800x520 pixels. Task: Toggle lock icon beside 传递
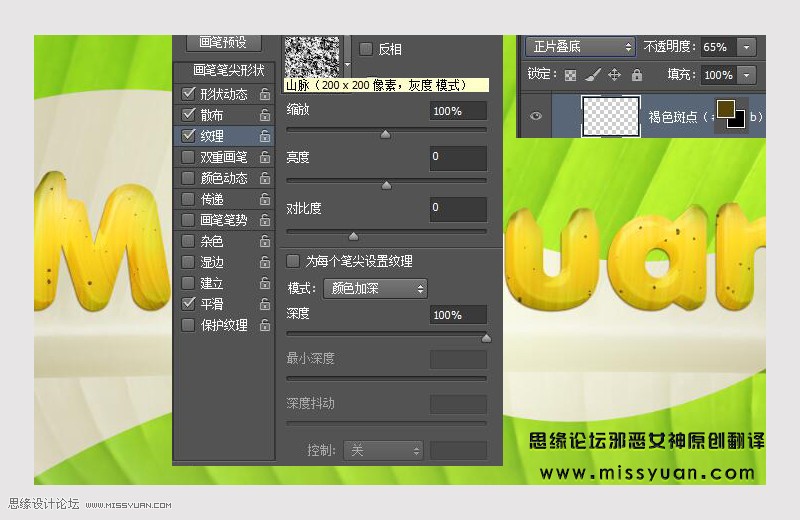coord(265,199)
